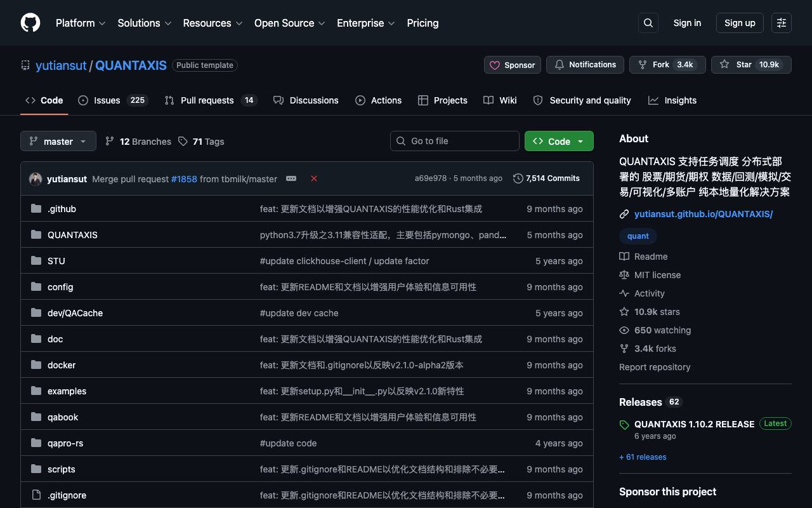Open the master branch selector dropdown
Image resolution: width=812 pixels, height=508 pixels.
click(x=58, y=141)
